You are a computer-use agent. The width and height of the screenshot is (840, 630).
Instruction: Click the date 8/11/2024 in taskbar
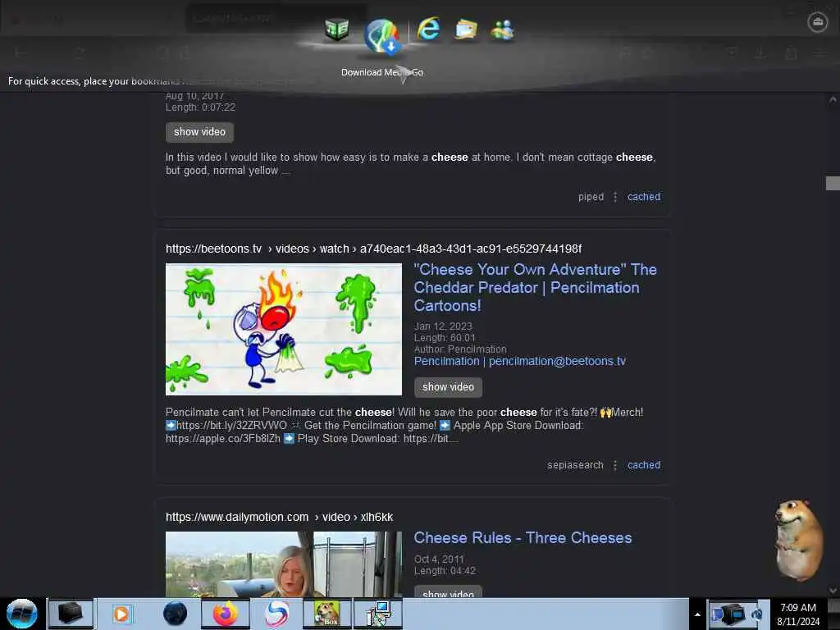point(797,622)
